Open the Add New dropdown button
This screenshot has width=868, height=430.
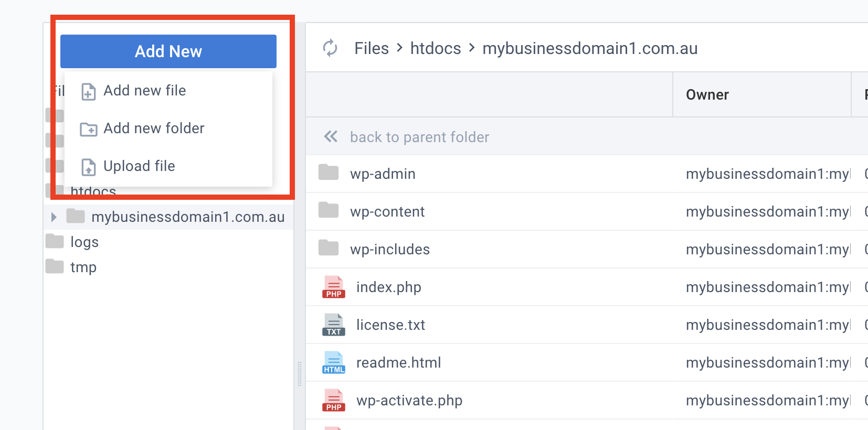[168, 51]
